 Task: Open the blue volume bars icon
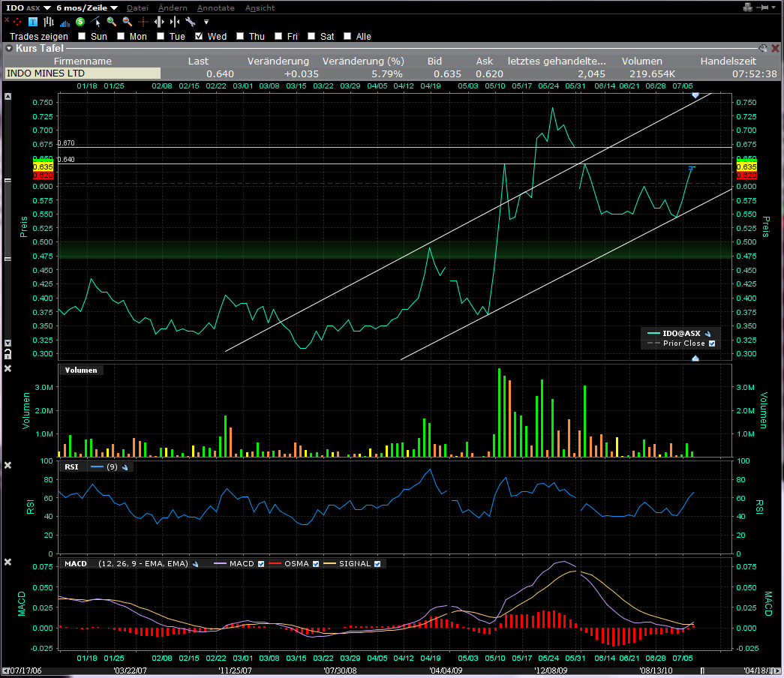point(65,22)
